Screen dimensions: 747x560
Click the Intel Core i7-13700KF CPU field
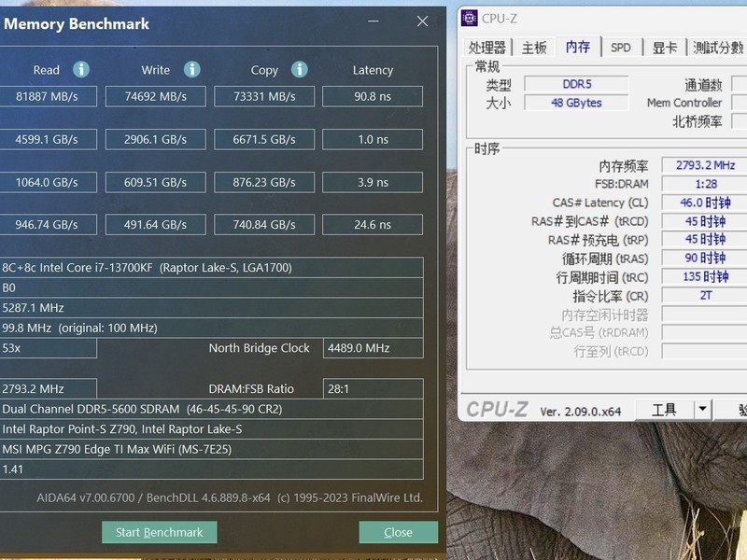(212, 268)
